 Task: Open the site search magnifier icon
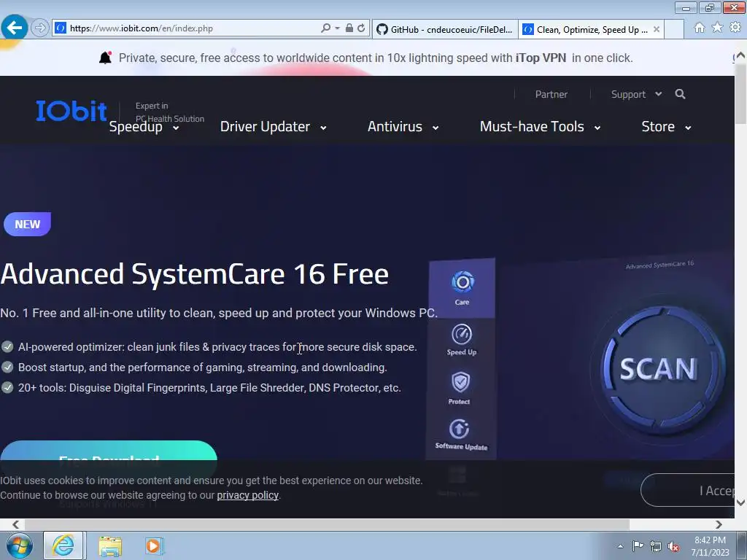click(x=681, y=94)
